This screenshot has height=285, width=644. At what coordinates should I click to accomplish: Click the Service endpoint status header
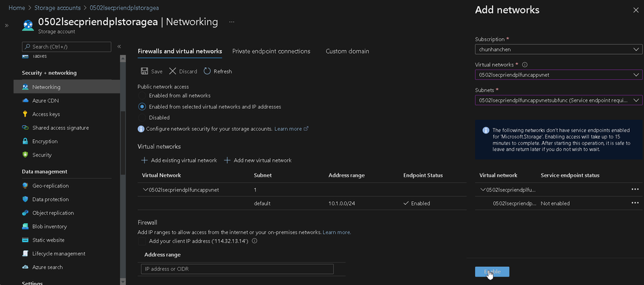[570, 175]
